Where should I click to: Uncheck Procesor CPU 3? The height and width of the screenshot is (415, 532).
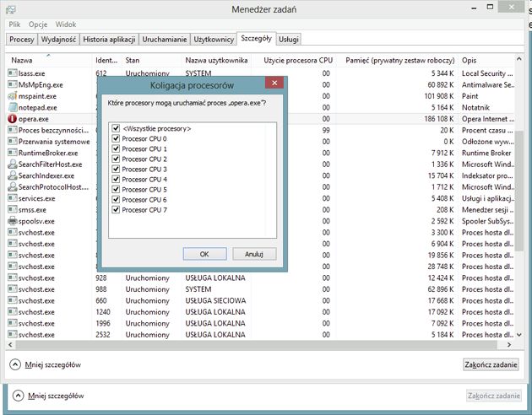tap(116, 169)
